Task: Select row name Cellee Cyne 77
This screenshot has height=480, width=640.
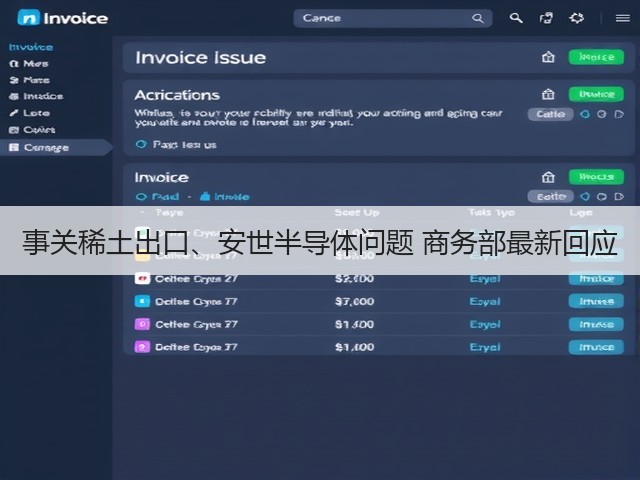Action: 196,302
